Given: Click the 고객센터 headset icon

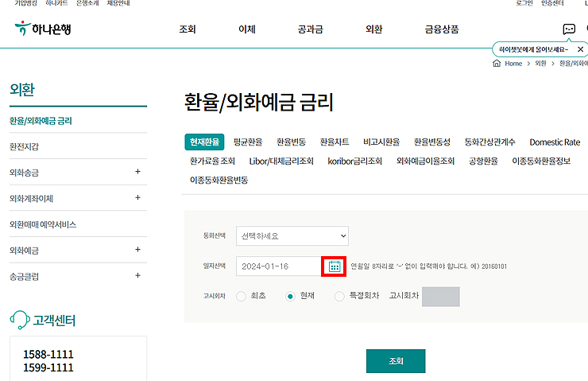Looking at the screenshot, I should point(20,320).
